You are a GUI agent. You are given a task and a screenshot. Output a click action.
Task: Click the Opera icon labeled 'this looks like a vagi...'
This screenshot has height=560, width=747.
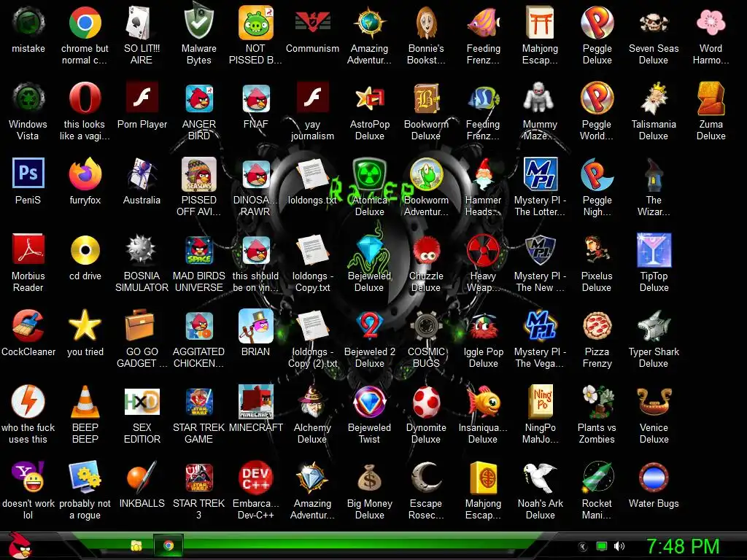pyautogui.click(x=85, y=98)
